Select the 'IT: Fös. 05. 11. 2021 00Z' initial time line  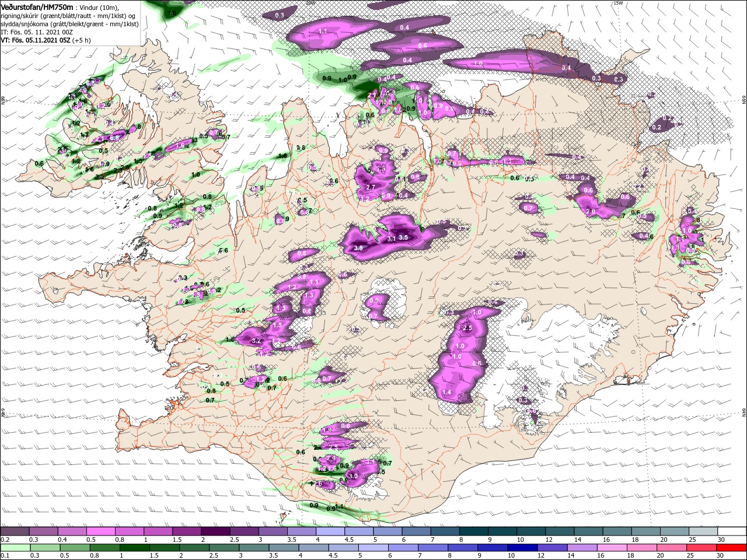point(36,33)
